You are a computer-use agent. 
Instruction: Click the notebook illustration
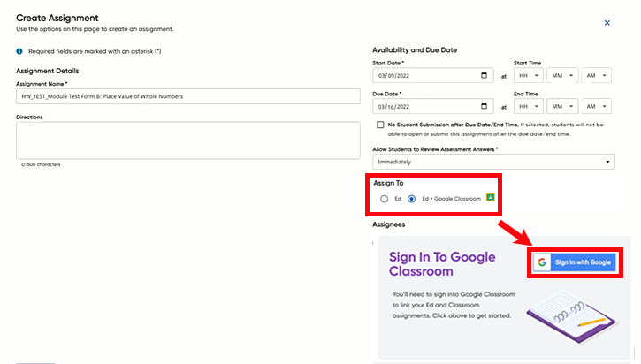pos(570,317)
